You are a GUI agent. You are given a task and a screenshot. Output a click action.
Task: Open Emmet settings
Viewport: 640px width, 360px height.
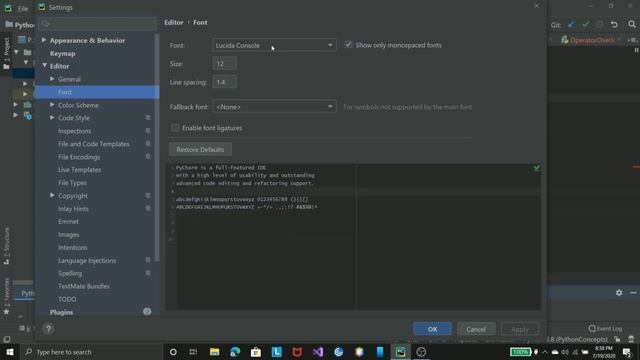(68, 222)
